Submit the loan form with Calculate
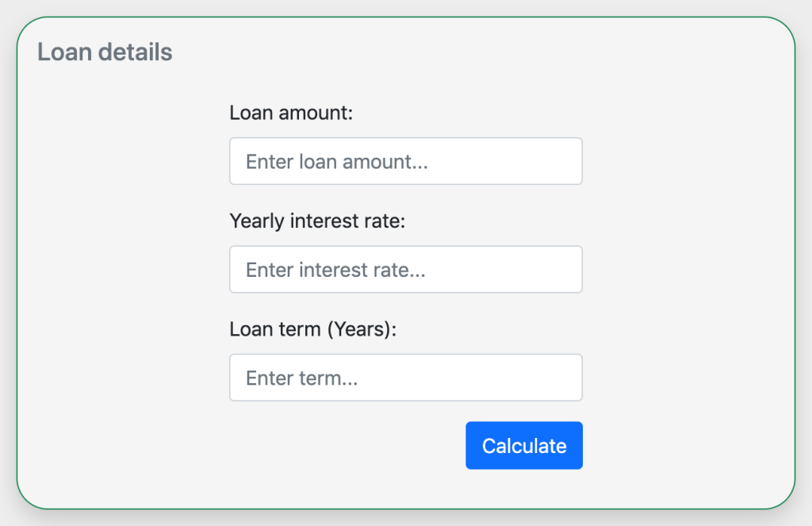 pos(523,445)
